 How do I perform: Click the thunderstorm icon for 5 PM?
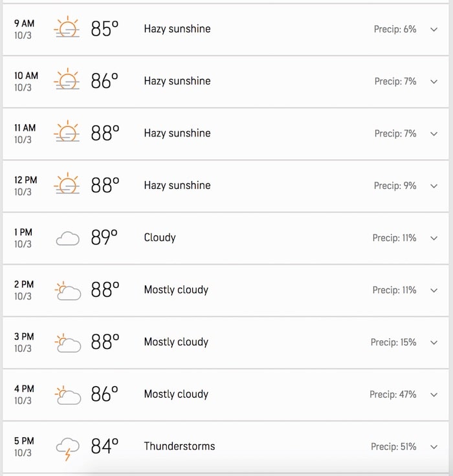tap(67, 448)
